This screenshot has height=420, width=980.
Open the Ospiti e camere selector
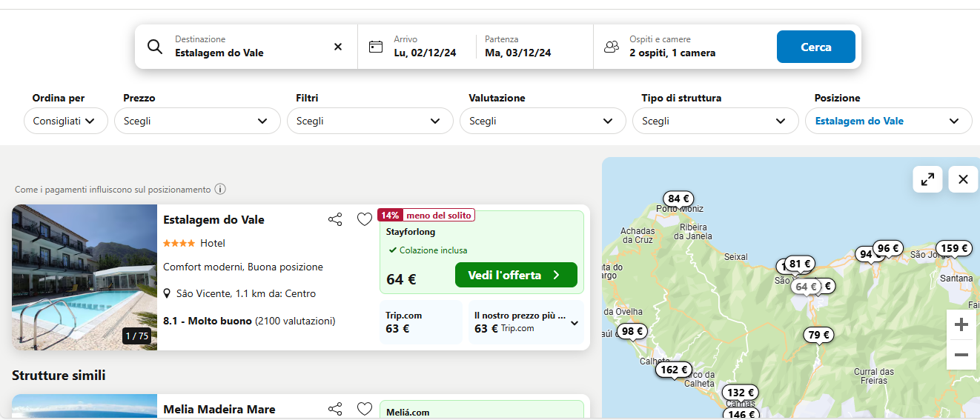point(672,47)
